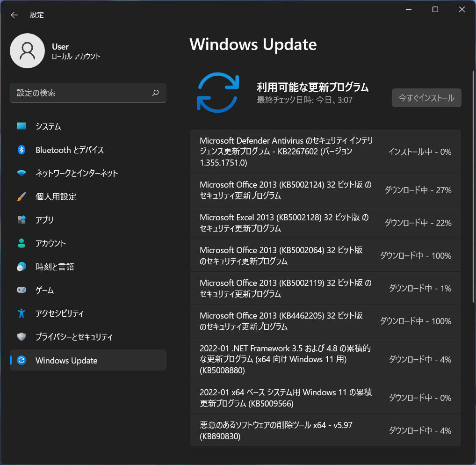Click the 設定の検索 search field
The image size is (476, 465).
88,93
